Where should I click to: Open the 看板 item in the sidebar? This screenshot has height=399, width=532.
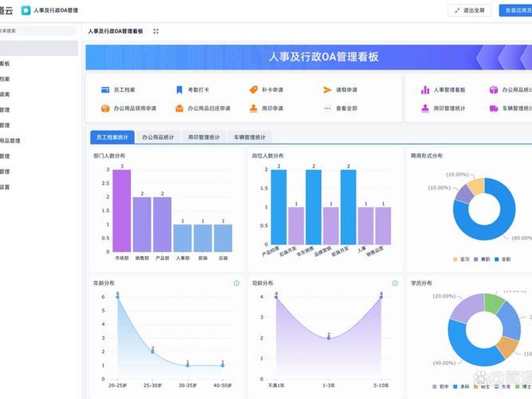pyautogui.click(x=5, y=63)
